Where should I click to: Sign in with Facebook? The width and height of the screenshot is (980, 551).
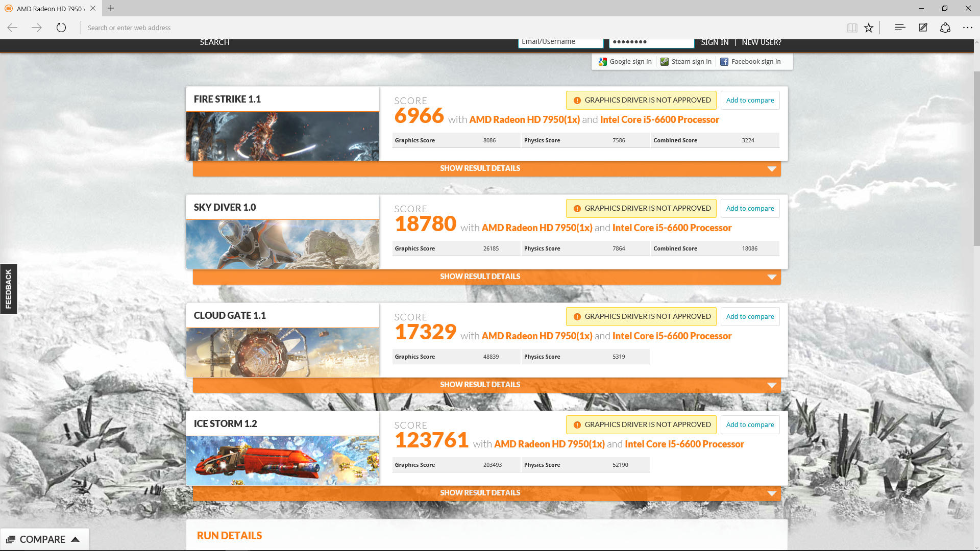click(x=750, y=62)
